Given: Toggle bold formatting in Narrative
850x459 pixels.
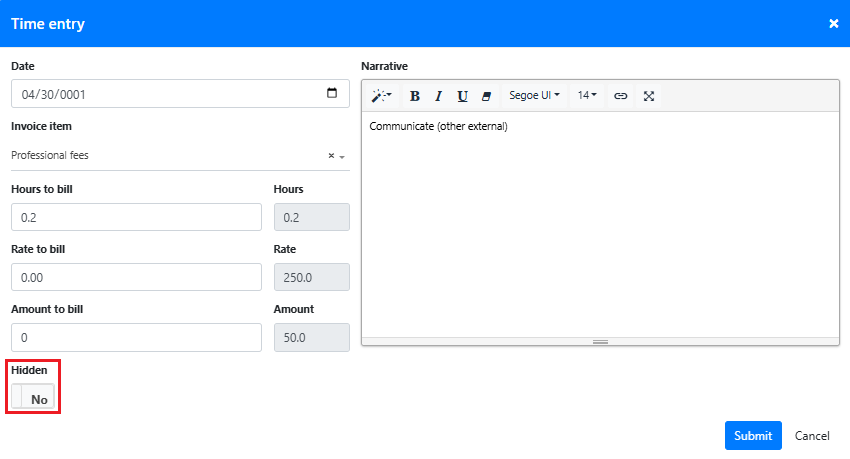Looking at the screenshot, I should [x=414, y=96].
